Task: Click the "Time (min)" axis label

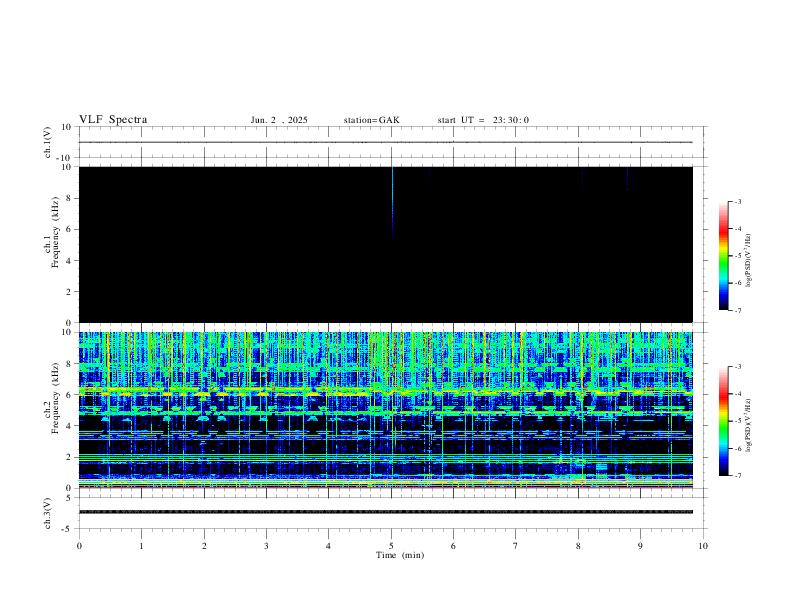Action: (400, 555)
